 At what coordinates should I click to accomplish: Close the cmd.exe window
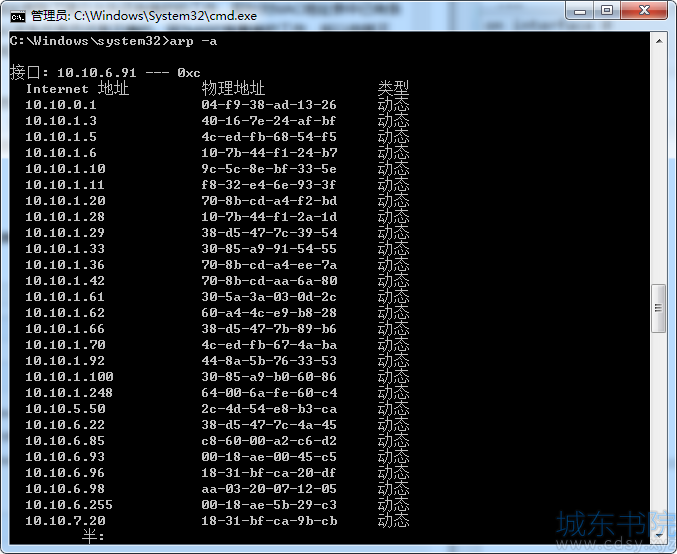(x=644, y=11)
